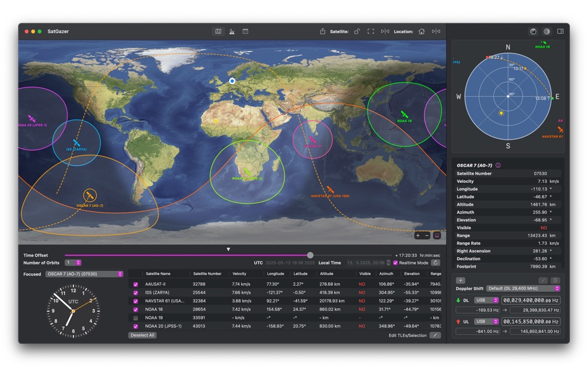588x368 pixels.
Task: Switch to the world map view
Action: point(218,32)
